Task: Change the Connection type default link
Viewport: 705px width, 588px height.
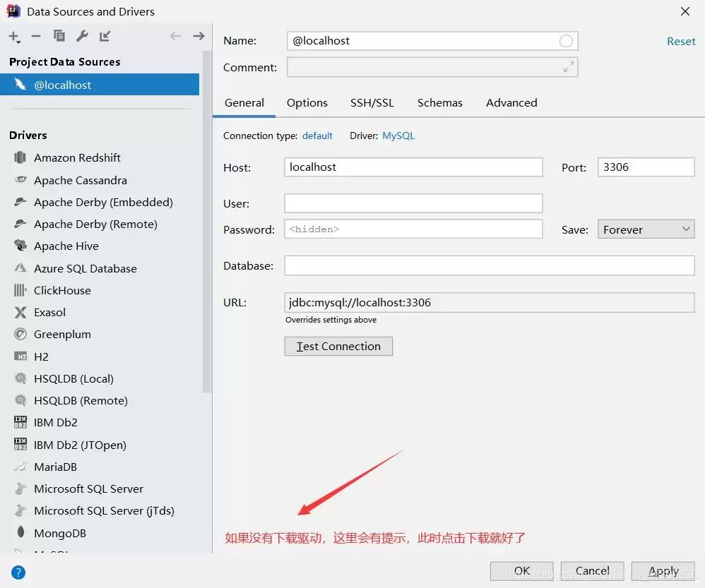Action: (x=317, y=136)
